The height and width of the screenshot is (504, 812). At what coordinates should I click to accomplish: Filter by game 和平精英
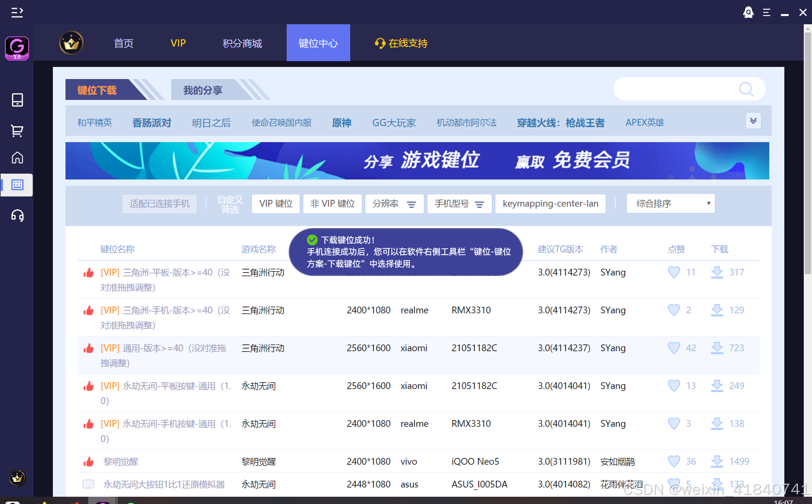[95, 123]
